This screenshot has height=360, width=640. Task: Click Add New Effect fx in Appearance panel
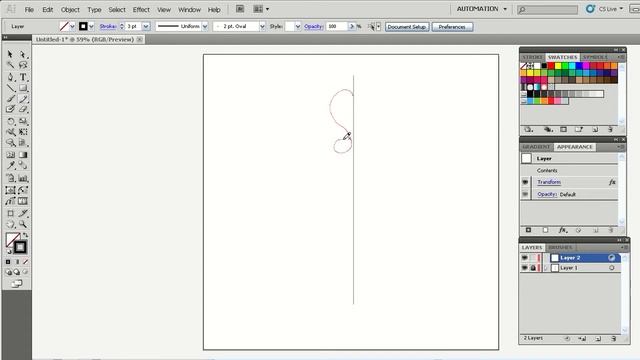point(562,230)
